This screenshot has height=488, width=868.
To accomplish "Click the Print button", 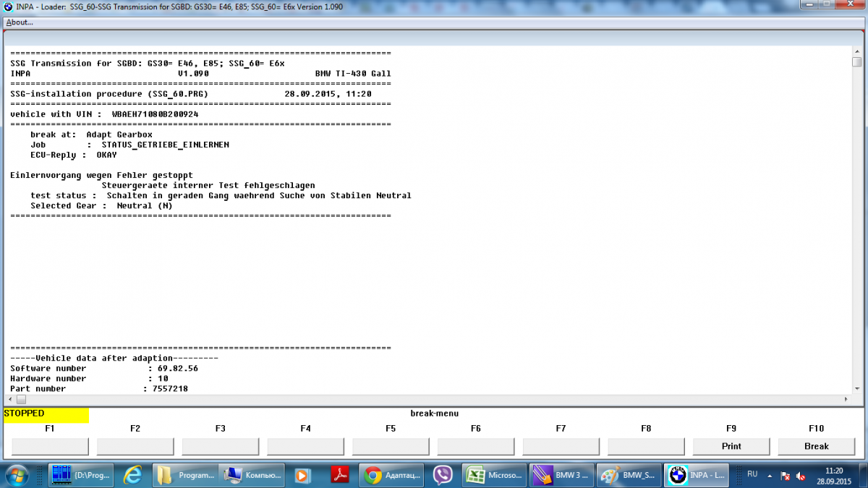I will point(731,446).
